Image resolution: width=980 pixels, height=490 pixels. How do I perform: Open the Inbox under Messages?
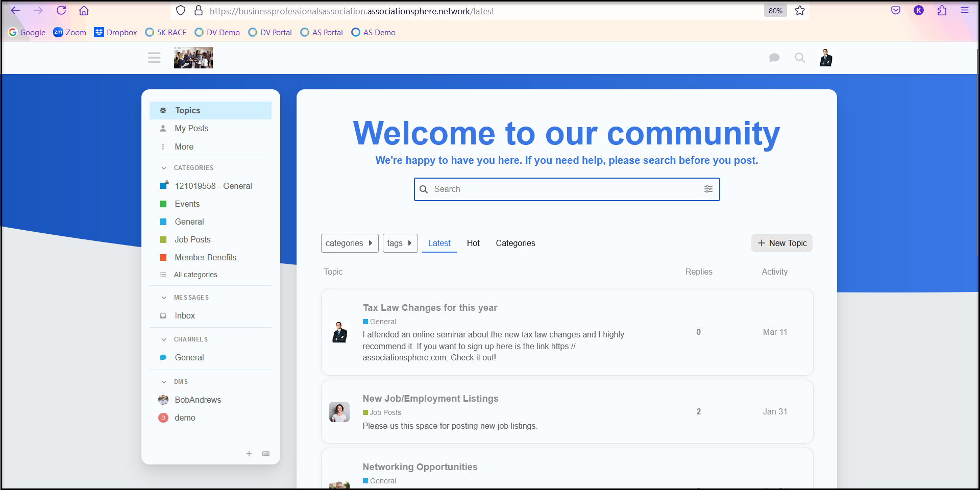click(210, 315)
